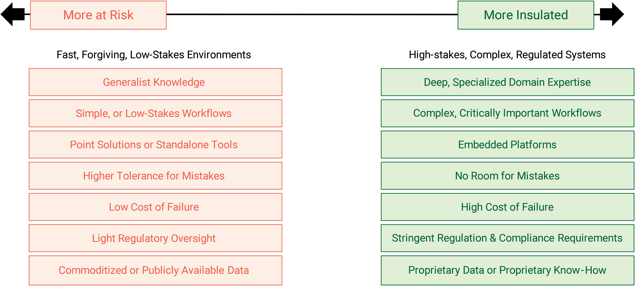Select the More at Risk box

point(98,15)
